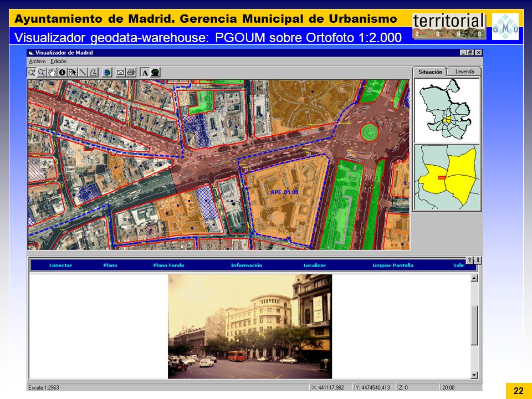Image resolution: width=532 pixels, height=399 pixels.
Task: Click the camera snapshot icon
Action: point(120,72)
